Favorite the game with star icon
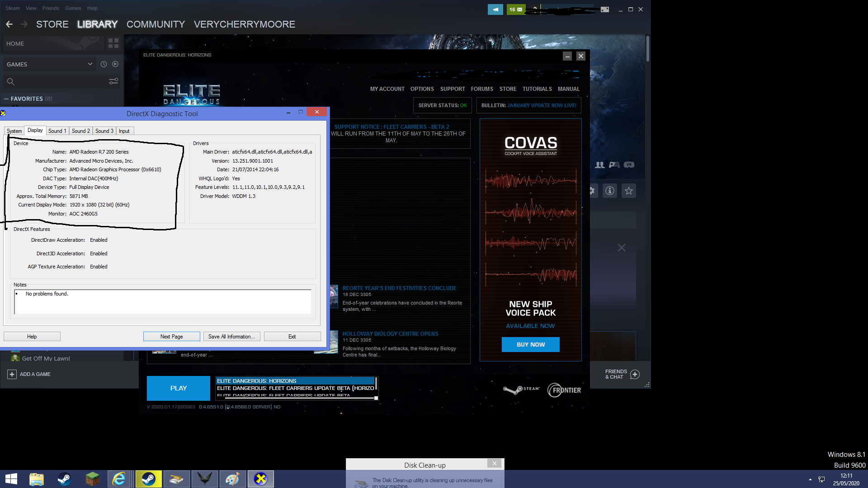 (x=629, y=191)
